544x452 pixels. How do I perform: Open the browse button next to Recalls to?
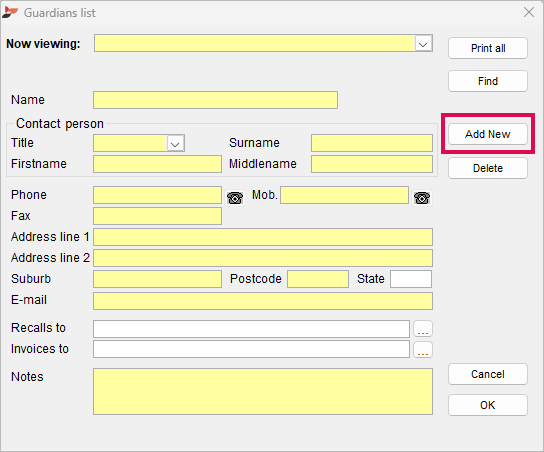(x=423, y=329)
